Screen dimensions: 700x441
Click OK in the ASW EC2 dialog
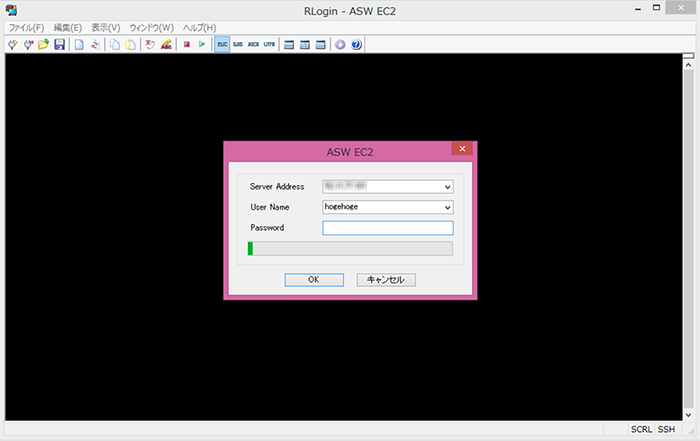point(314,280)
